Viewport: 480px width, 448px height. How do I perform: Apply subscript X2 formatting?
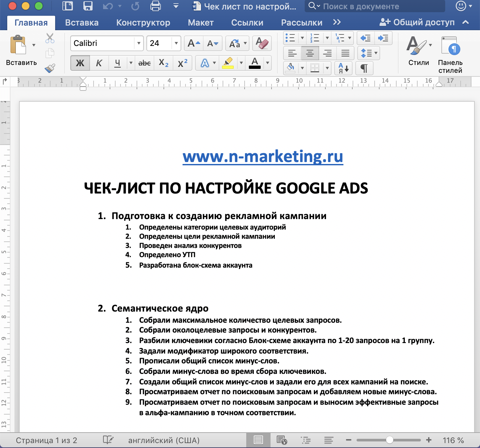click(x=163, y=63)
